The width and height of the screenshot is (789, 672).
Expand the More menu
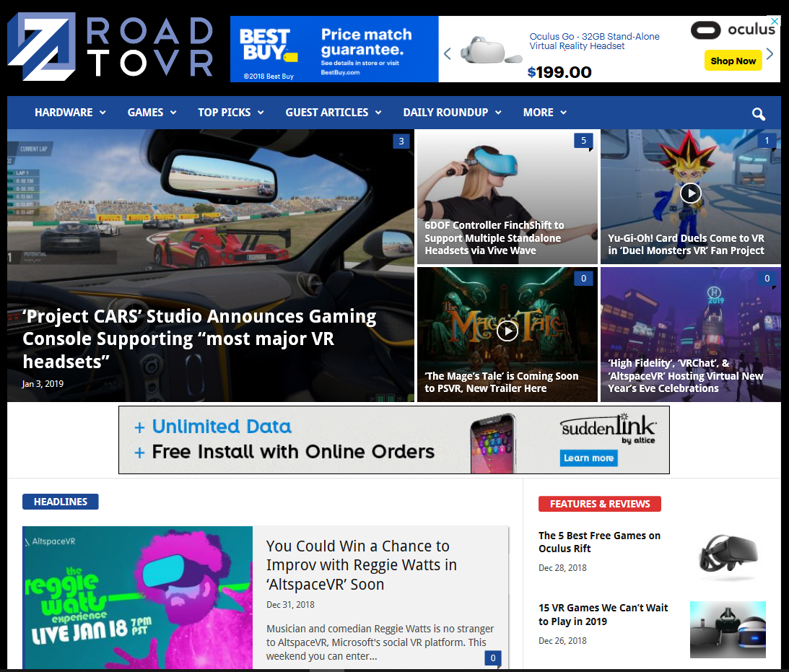pyautogui.click(x=544, y=112)
